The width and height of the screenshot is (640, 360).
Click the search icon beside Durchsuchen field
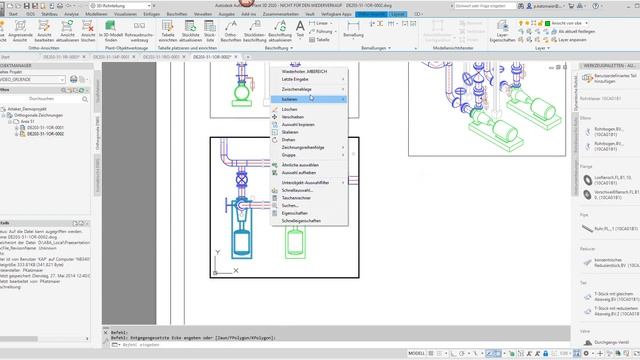click(85, 99)
